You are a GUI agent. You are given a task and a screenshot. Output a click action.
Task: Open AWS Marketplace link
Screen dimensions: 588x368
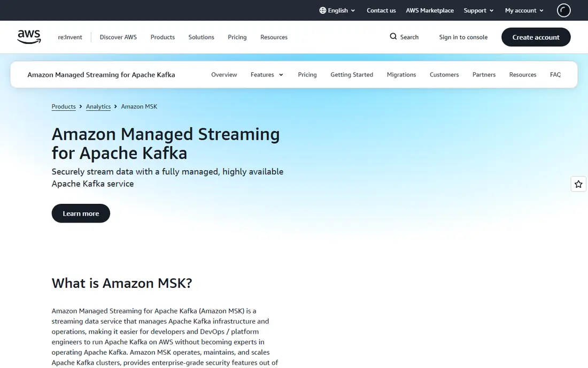430,11
